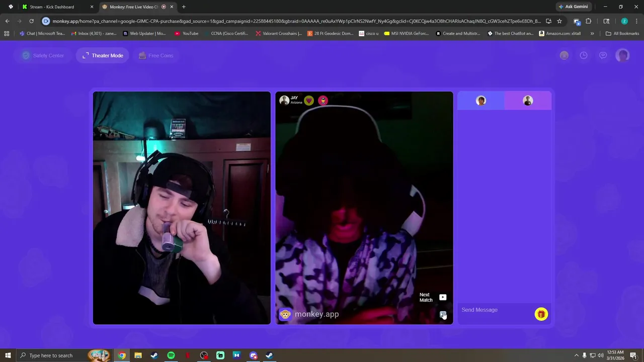This screenshot has width=644, height=362.
Task: Open Chat | Microsoft Teams bookmark
Action: pyautogui.click(x=42, y=34)
